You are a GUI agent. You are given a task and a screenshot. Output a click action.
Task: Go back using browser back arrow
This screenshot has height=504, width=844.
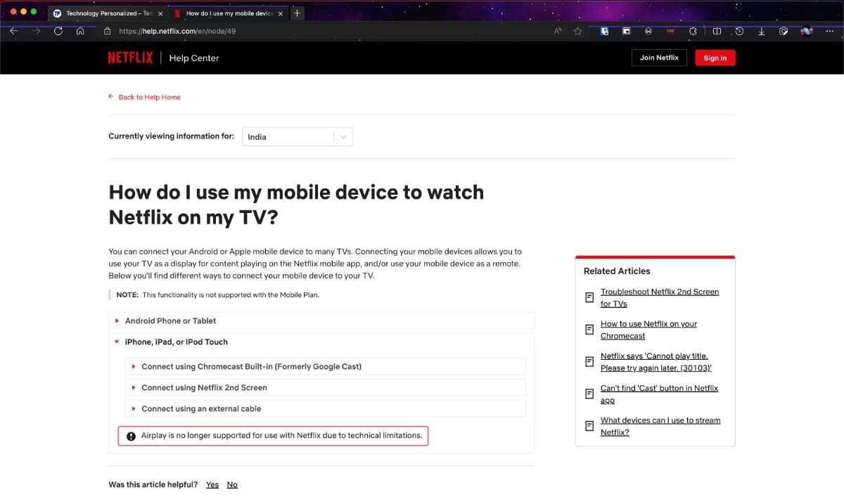[14, 31]
